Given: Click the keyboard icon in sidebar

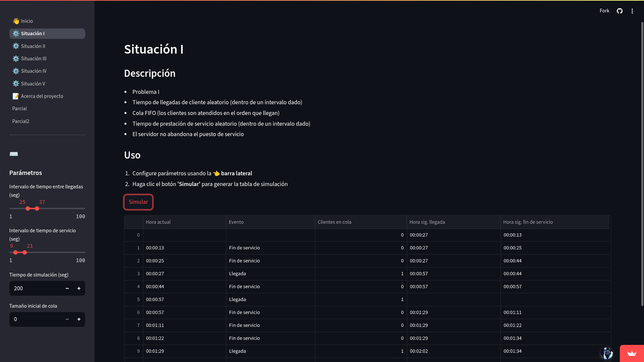Looking at the screenshot, I should 14,154.
